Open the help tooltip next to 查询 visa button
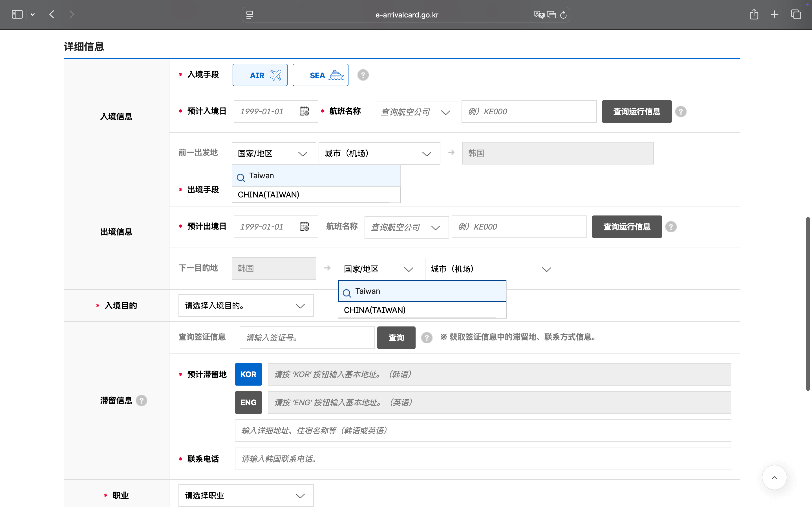The height and width of the screenshot is (507, 812). (427, 337)
